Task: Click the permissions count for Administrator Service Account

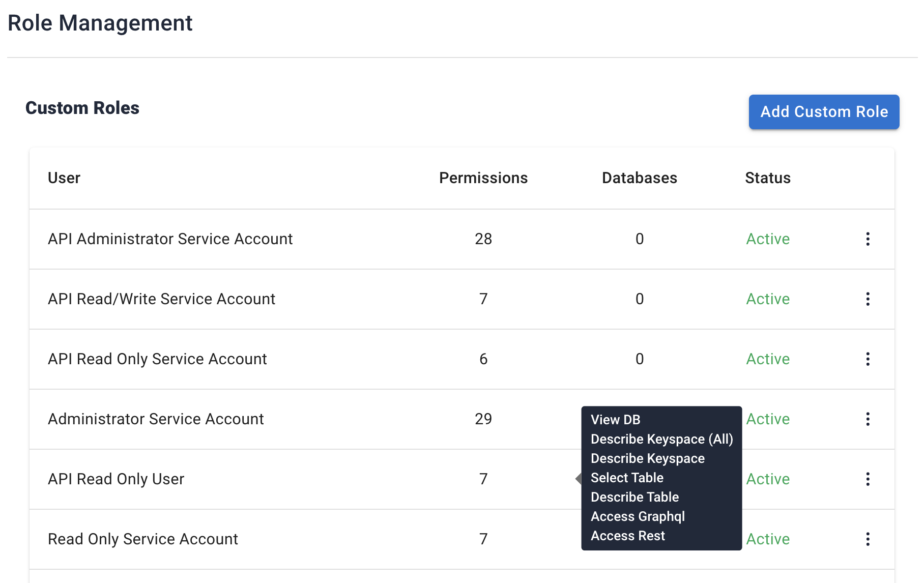Action: [482, 419]
